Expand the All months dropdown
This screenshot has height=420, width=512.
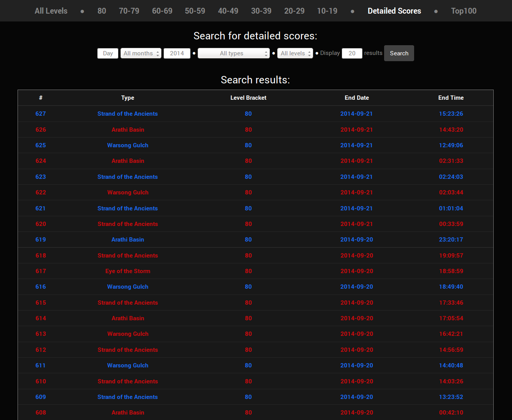pos(141,53)
